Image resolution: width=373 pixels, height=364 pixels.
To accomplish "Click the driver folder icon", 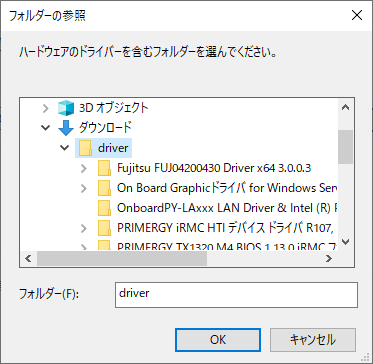I will pyautogui.click(x=86, y=148).
